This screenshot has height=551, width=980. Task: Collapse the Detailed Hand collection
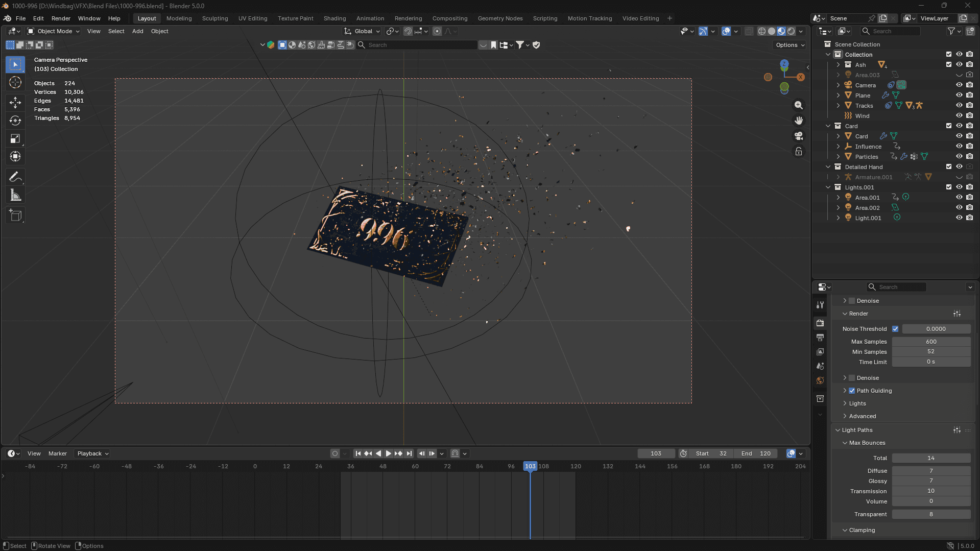pyautogui.click(x=828, y=167)
